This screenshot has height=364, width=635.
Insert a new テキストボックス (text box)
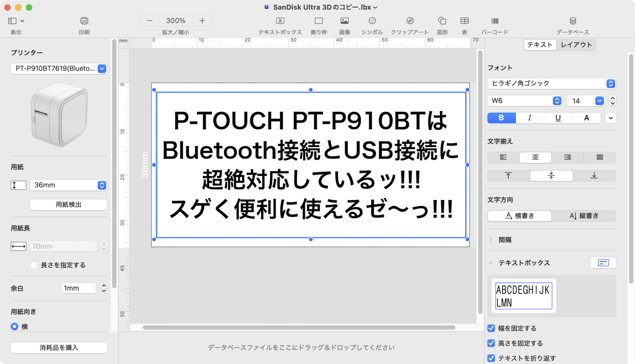pyautogui.click(x=280, y=25)
